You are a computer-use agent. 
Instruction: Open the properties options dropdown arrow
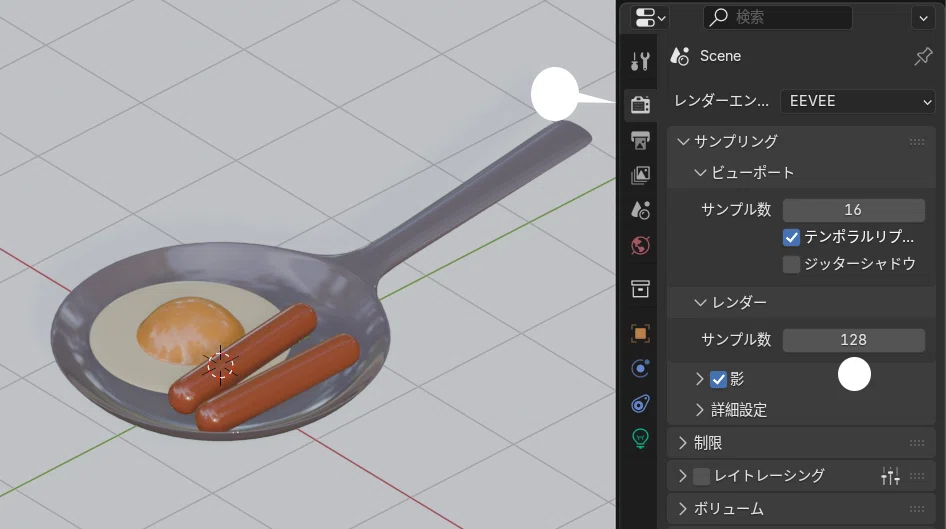click(x=923, y=18)
